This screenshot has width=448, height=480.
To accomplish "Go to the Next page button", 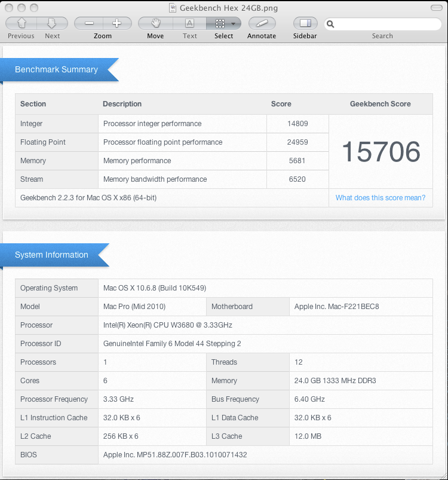I will pos(52,23).
